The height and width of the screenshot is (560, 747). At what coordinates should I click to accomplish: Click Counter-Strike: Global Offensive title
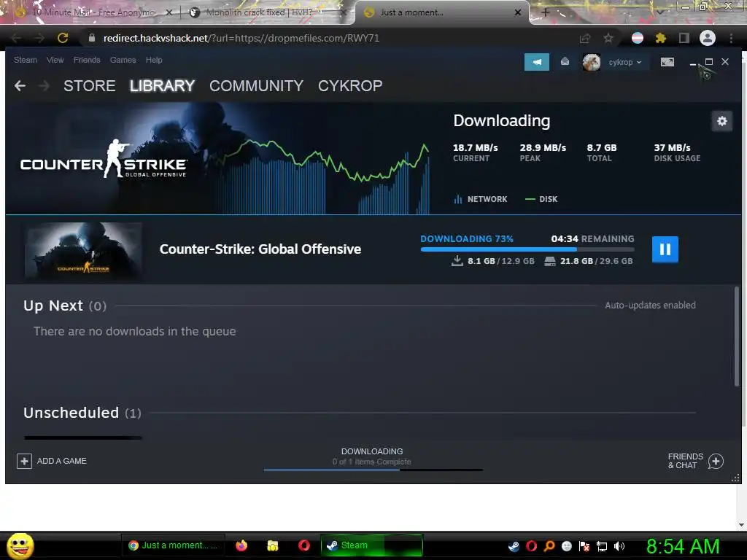pos(260,249)
